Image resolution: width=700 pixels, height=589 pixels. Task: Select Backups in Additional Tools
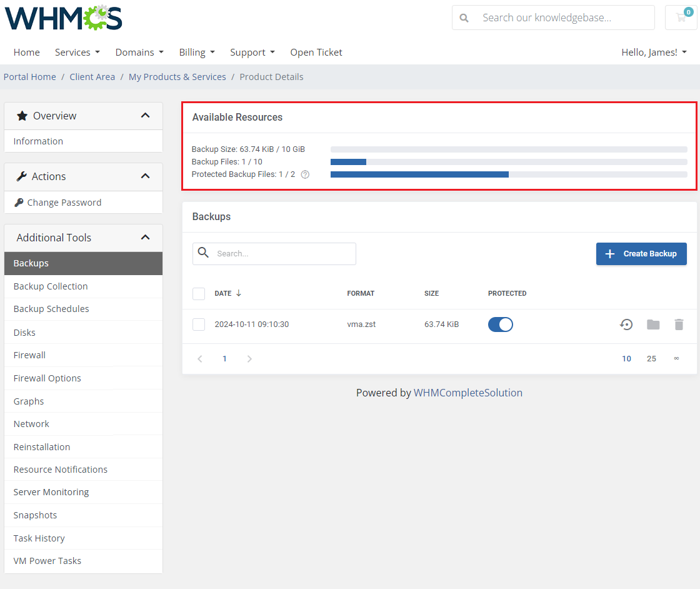84,263
